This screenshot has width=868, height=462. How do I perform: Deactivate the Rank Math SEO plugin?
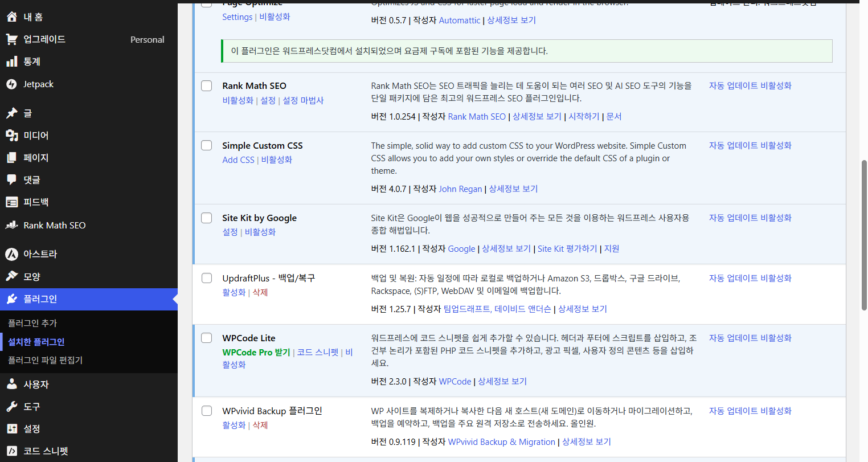point(238,100)
